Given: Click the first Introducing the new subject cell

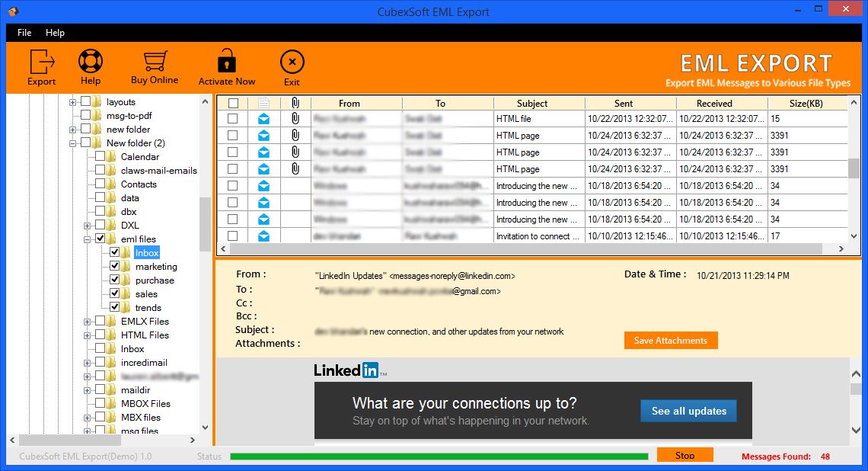Looking at the screenshot, I should pyautogui.click(x=539, y=186).
